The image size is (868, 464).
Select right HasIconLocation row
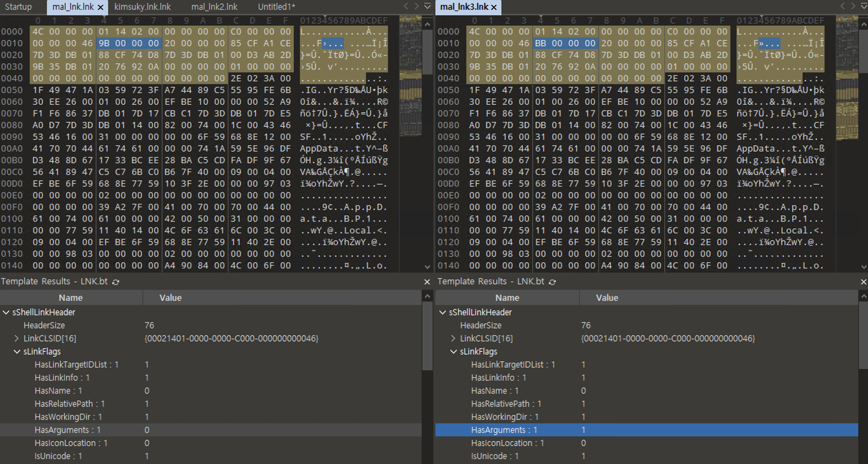coord(507,443)
